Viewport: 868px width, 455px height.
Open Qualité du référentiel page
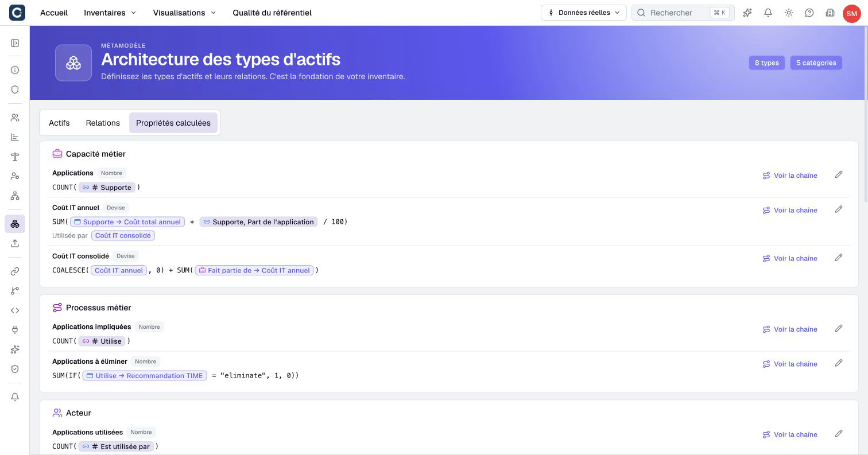pos(272,13)
